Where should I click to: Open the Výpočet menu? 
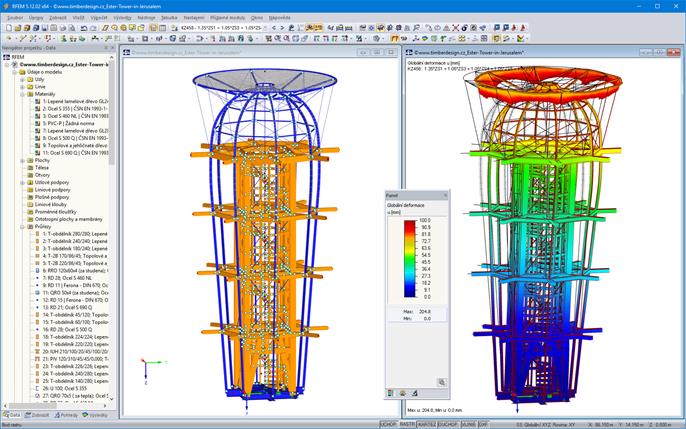click(99, 18)
